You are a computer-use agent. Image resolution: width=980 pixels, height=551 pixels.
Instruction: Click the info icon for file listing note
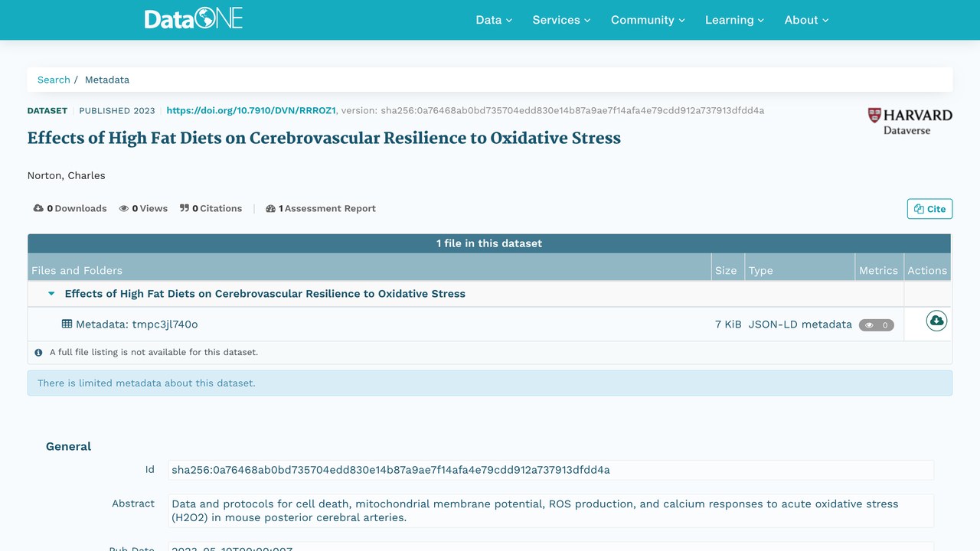coord(38,353)
